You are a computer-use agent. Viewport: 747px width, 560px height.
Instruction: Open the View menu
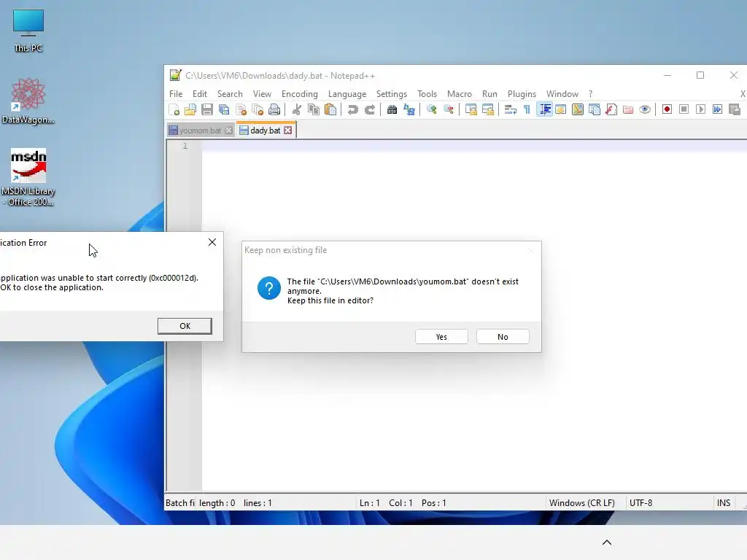pyautogui.click(x=262, y=94)
